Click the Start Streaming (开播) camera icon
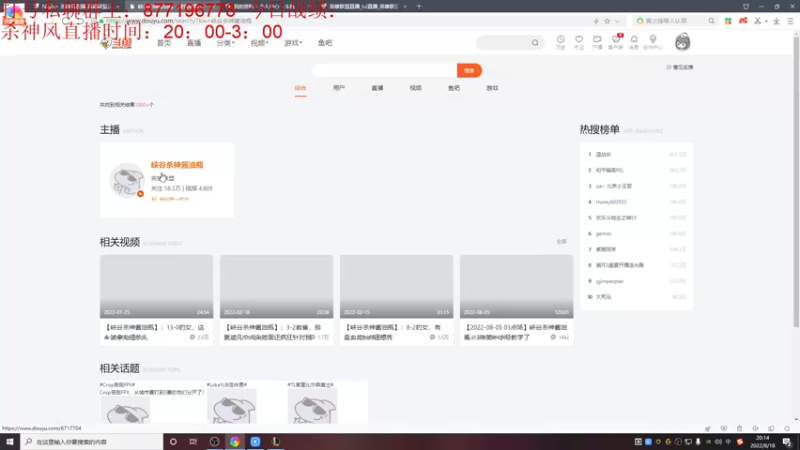 [597, 39]
